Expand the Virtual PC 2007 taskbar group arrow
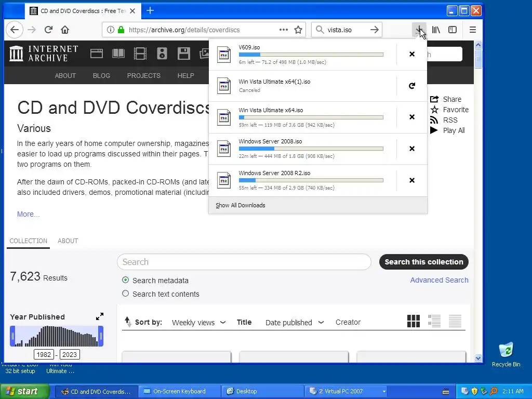 pyautogui.click(x=384, y=392)
